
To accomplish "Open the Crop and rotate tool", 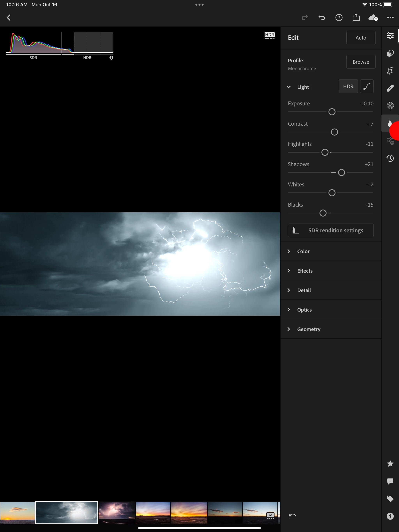I will [390, 70].
